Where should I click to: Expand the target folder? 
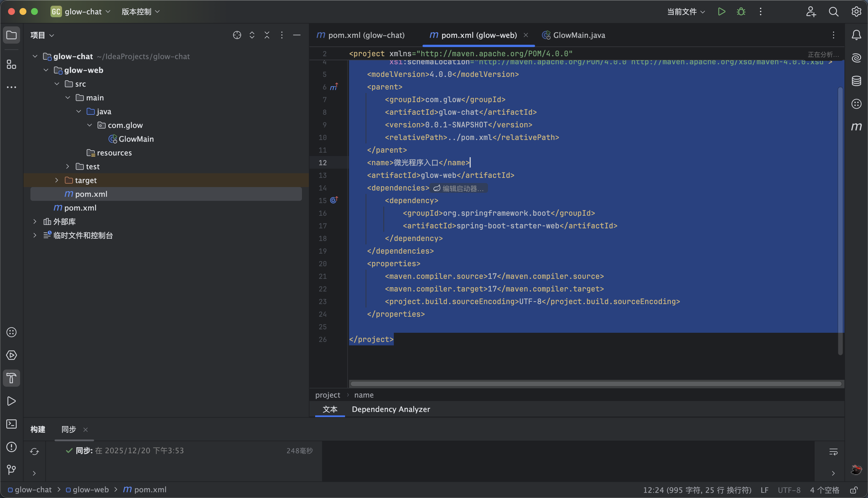[57, 180]
